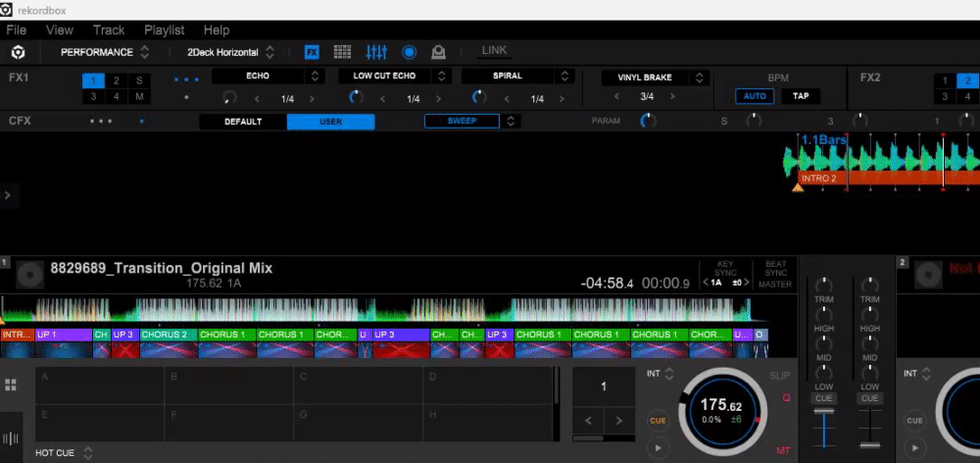Click the KEY SYNC button
The height and width of the screenshot is (463, 980).
[x=725, y=269]
